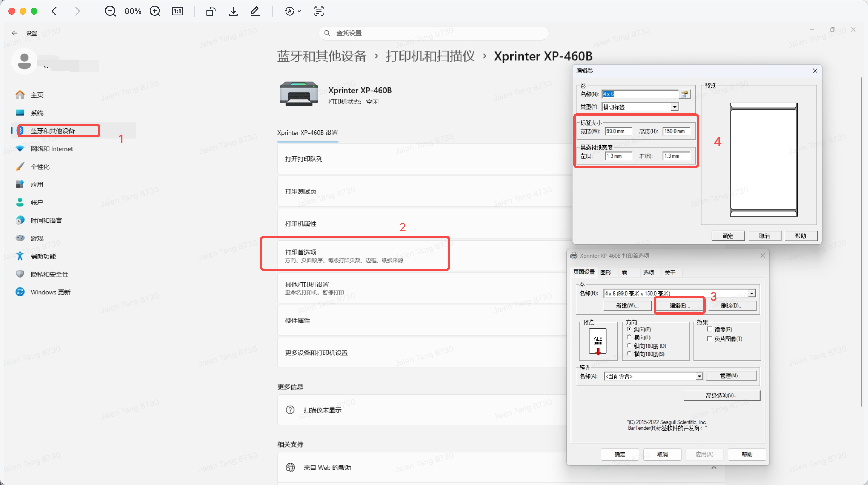
Task: Zoom in with the plus magnifier
Action: 155,11
